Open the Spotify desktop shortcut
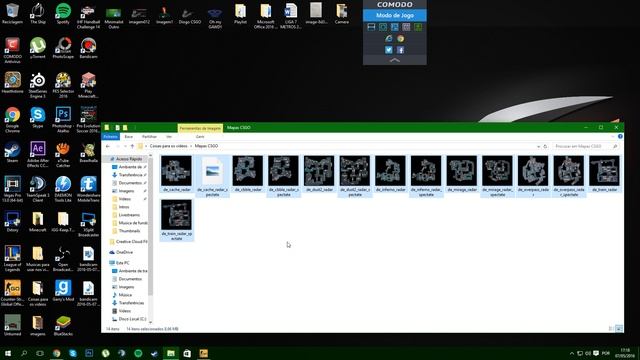The width and height of the screenshot is (640, 360). click(x=63, y=13)
